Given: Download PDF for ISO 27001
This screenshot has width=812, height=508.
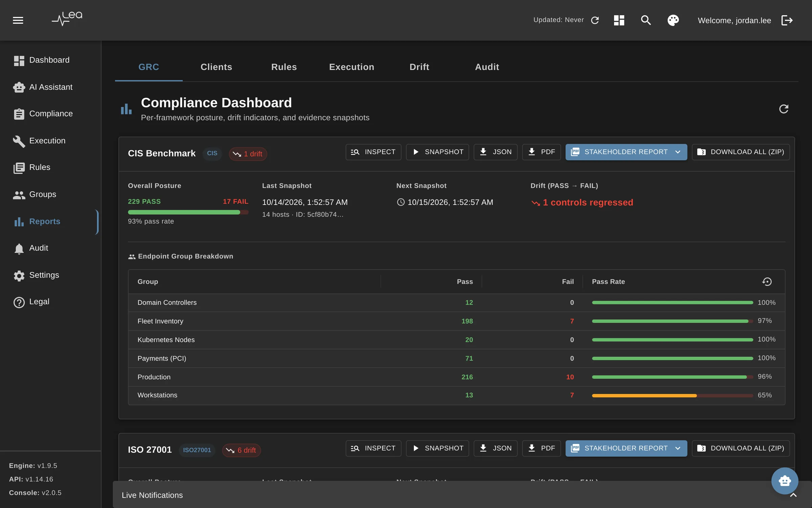Looking at the screenshot, I should coord(541,448).
